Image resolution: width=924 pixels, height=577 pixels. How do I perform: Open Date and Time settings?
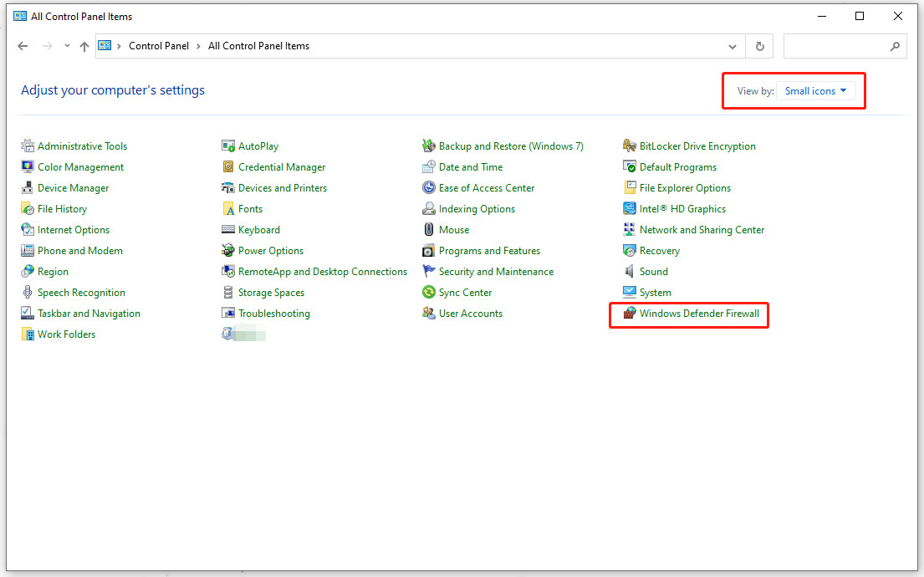470,166
